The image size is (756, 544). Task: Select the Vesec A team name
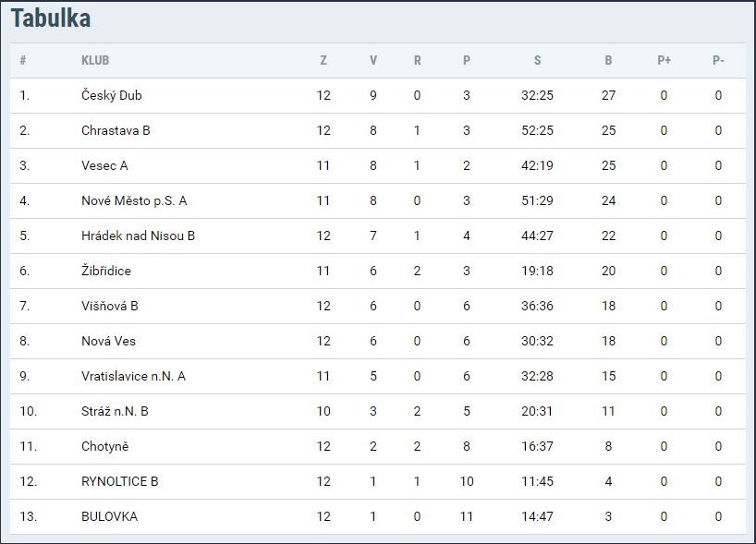tap(104, 165)
